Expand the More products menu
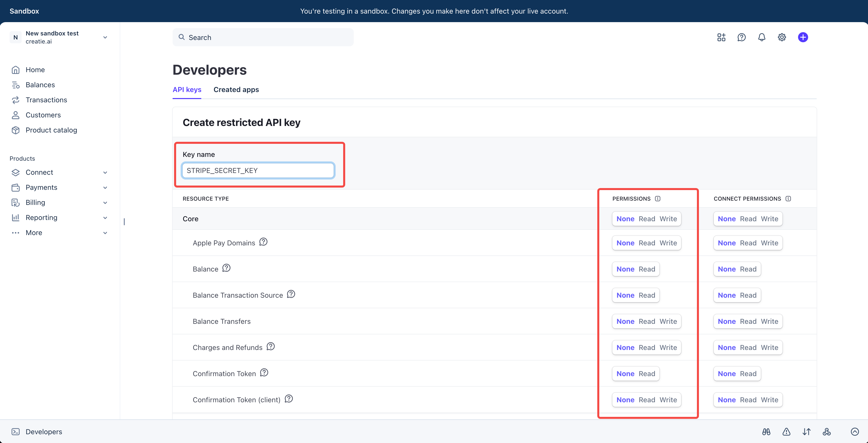868x443 pixels. point(59,233)
